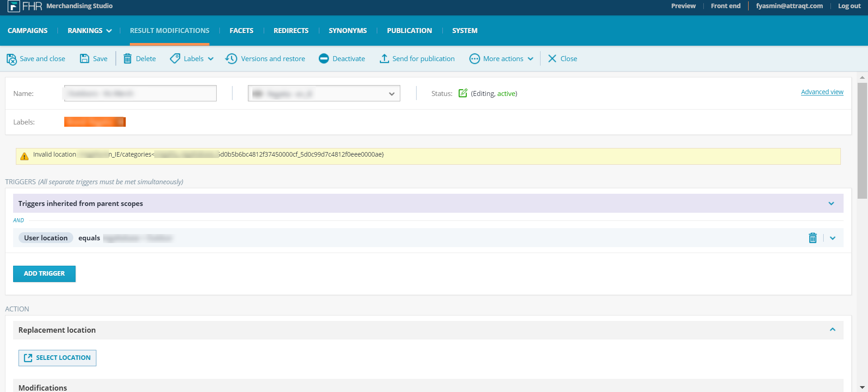Click the User location trigger pill
This screenshot has width=868, height=392.
pos(46,238)
